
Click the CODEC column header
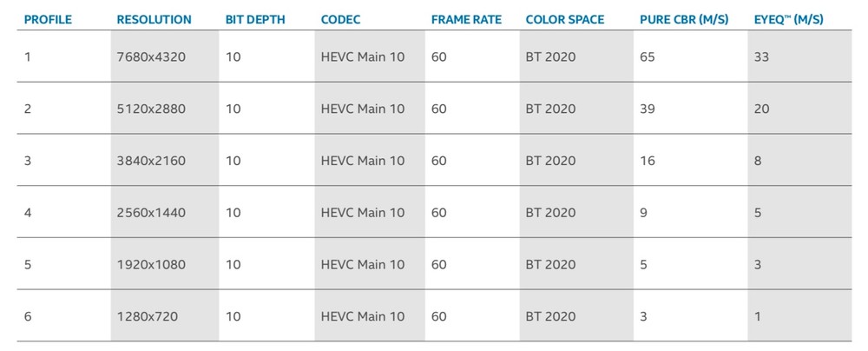(x=340, y=19)
